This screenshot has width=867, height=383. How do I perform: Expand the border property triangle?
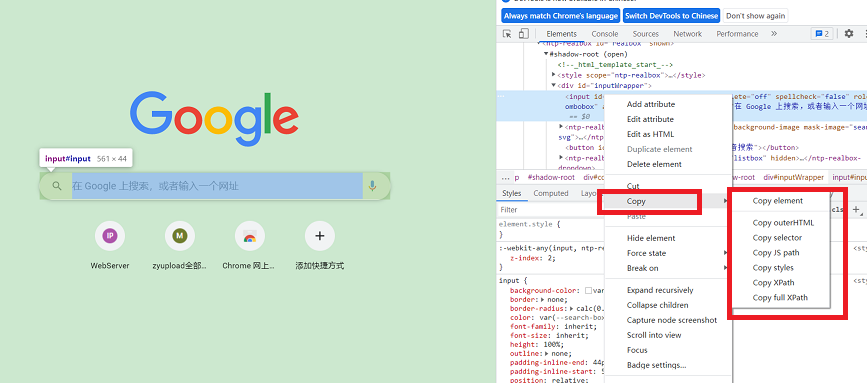[x=542, y=300]
